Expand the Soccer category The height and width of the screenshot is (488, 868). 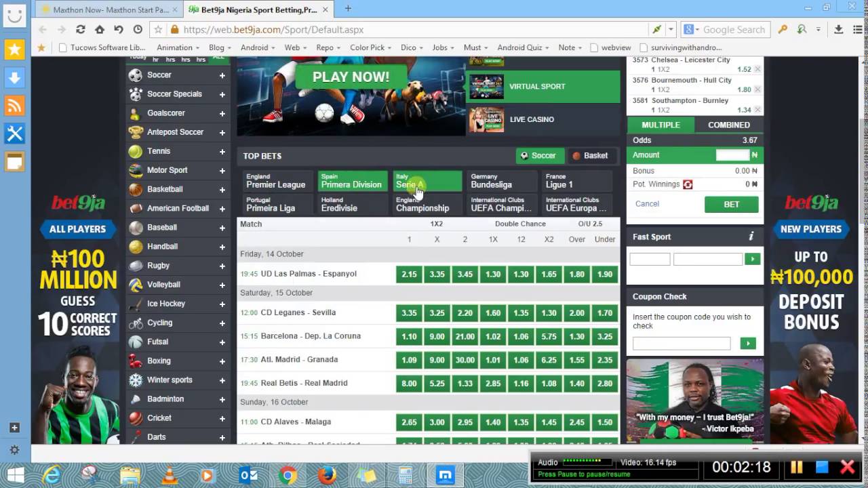click(222, 75)
